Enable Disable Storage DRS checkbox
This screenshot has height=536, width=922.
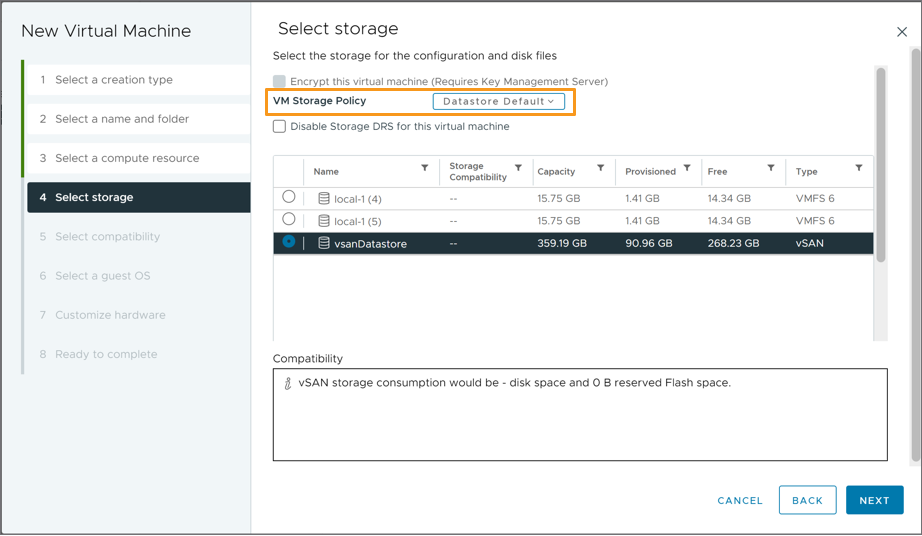point(280,127)
